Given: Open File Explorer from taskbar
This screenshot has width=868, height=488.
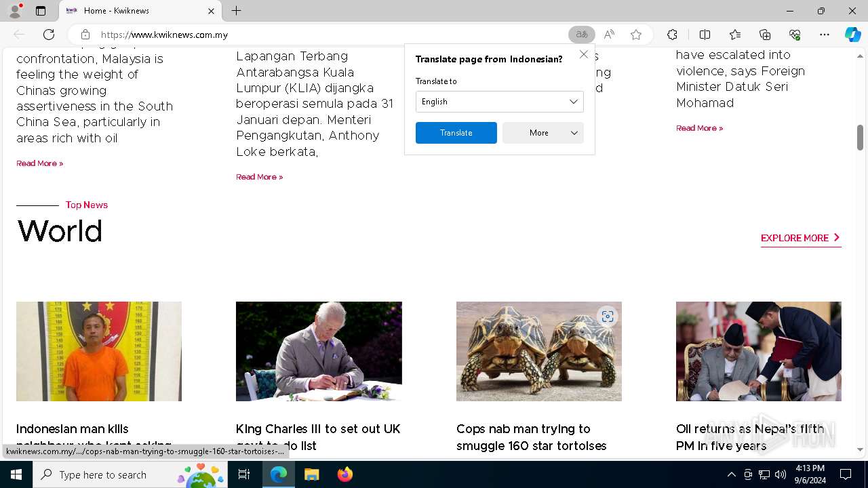Looking at the screenshot, I should (x=311, y=474).
